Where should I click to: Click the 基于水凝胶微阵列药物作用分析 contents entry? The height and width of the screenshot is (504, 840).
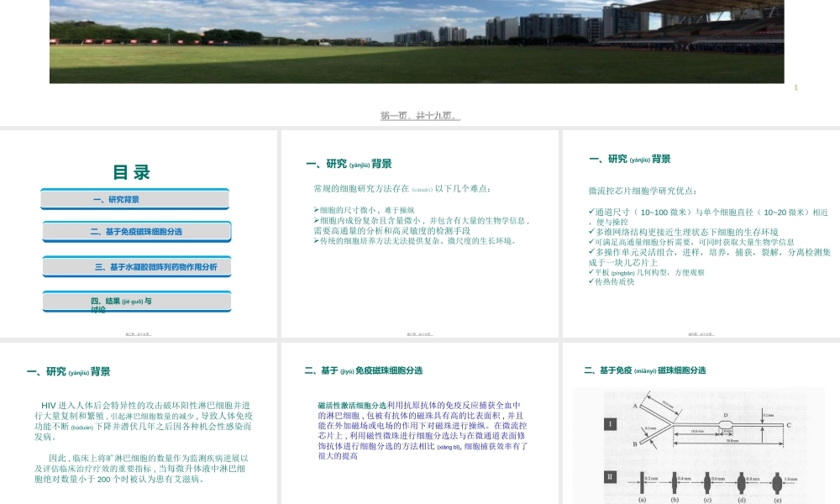coord(134,266)
